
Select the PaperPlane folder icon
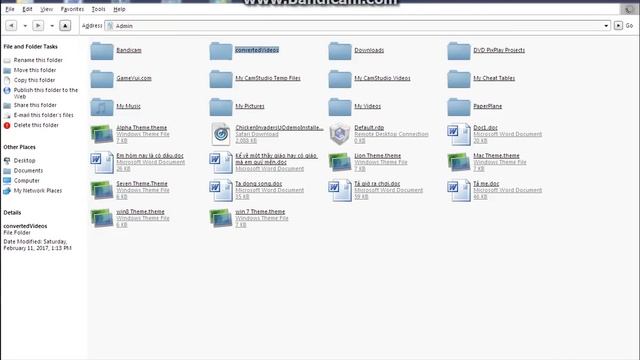coord(459,107)
